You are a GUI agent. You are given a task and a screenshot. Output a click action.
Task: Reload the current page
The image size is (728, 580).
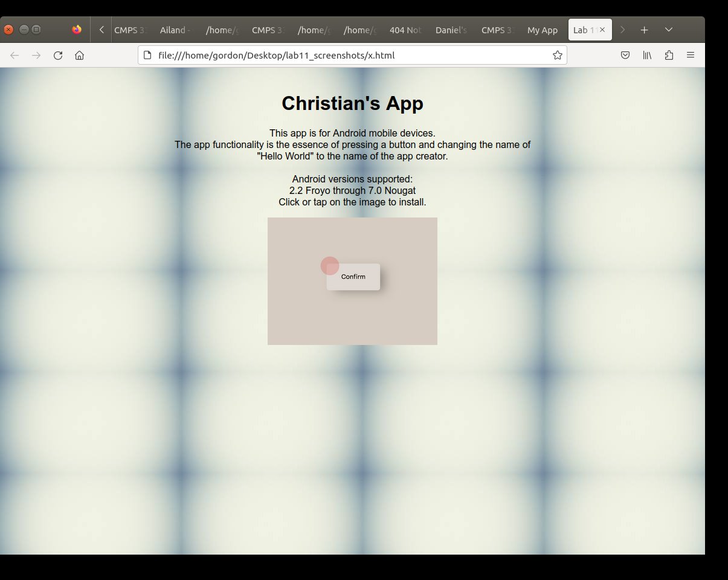[58, 56]
